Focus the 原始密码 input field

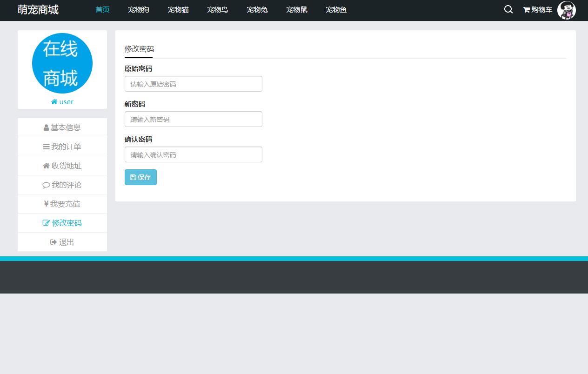point(194,84)
